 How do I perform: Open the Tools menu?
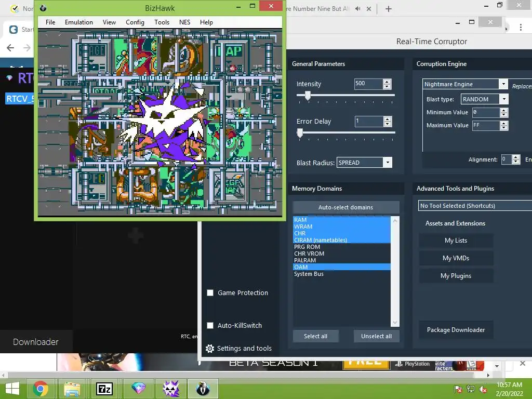click(162, 22)
